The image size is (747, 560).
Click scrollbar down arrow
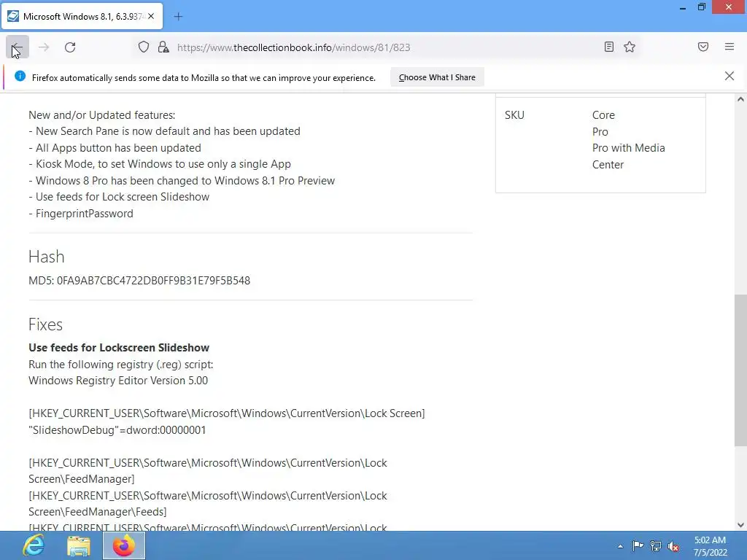point(740,525)
